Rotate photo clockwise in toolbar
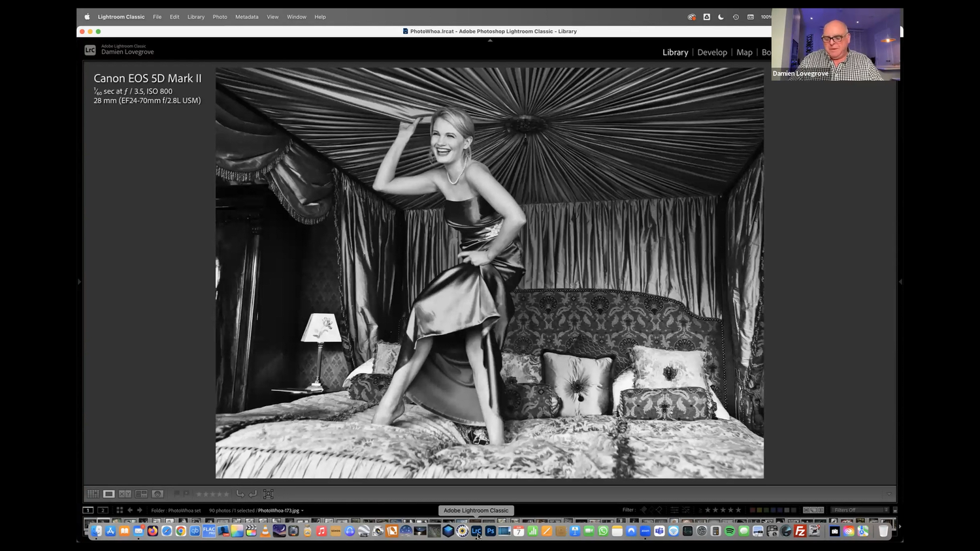The height and width of the screenshot is (551, 980). [x=253, y=494]
